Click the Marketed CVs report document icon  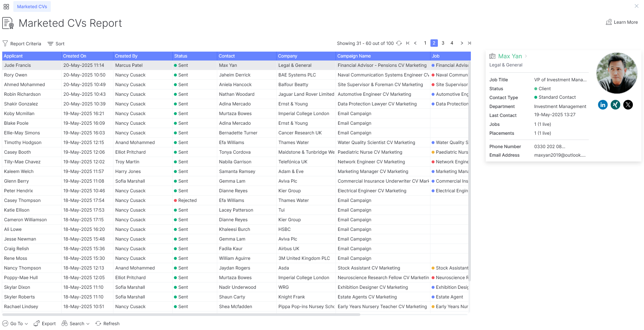coord(8,23)
